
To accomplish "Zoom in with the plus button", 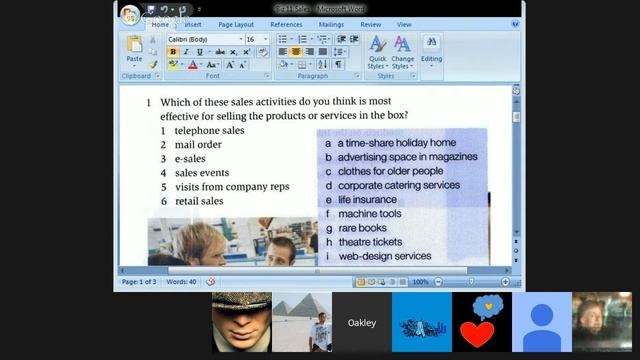I will [505, 282].
